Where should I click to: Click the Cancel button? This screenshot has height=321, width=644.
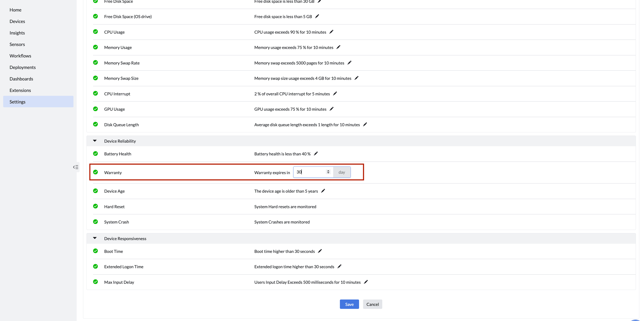coord(372,304)
